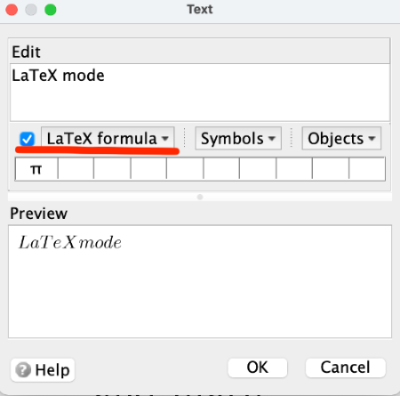Click the green macOS zoom button

click(51, 10)
